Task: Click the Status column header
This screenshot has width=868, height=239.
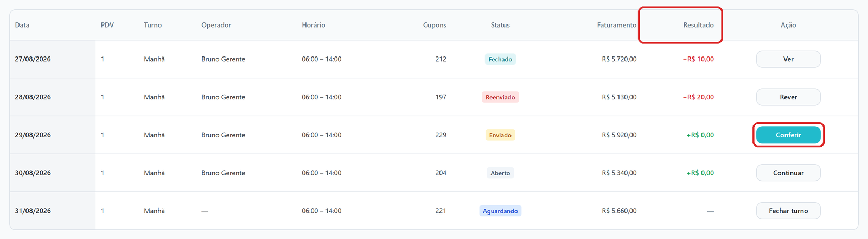Action: pyautogui.click(x=500, y=25)
